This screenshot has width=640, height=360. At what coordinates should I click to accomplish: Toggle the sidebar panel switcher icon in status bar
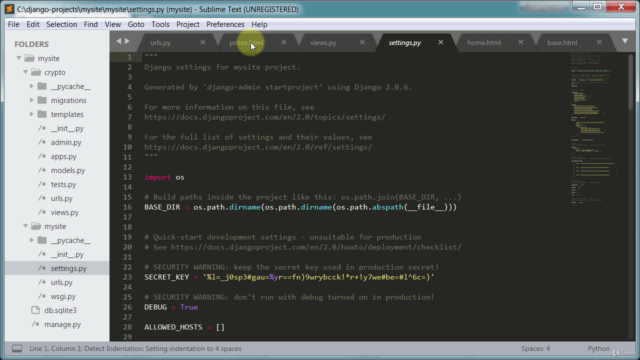pos(17,349)
